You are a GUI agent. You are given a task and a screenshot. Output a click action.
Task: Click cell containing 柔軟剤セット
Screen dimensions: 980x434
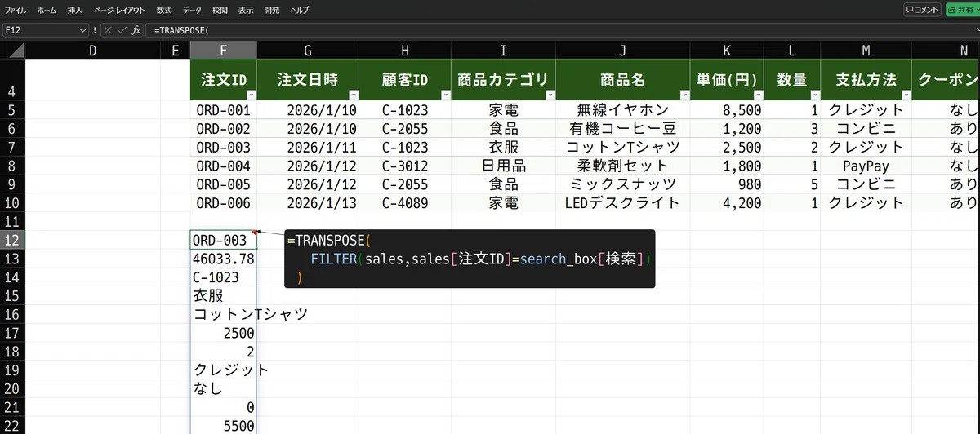tap(623, 166)
